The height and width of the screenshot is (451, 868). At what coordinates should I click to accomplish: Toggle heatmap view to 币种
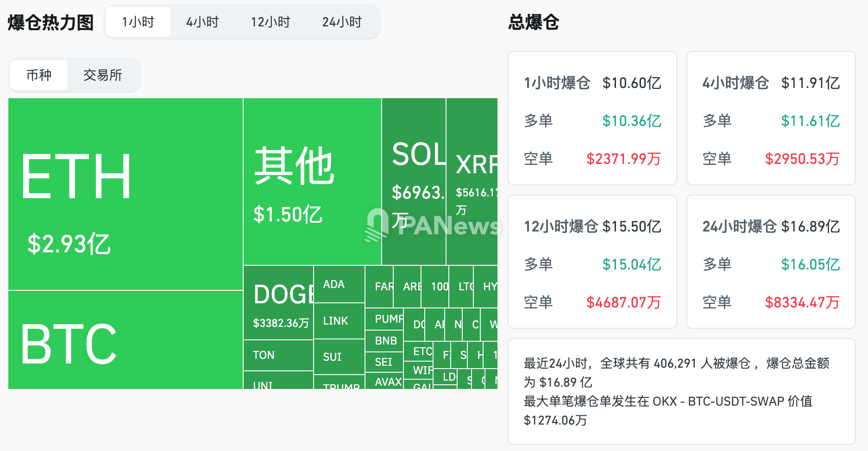pos(39,75)
